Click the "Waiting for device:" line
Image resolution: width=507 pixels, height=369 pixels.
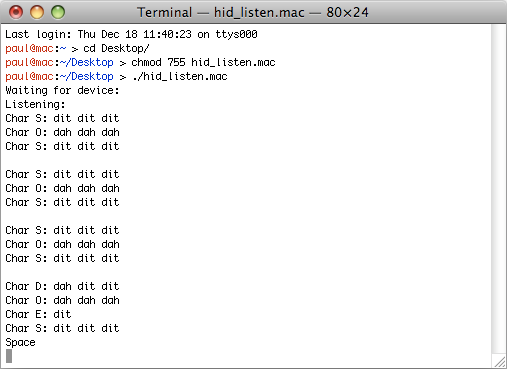[62, 91]
